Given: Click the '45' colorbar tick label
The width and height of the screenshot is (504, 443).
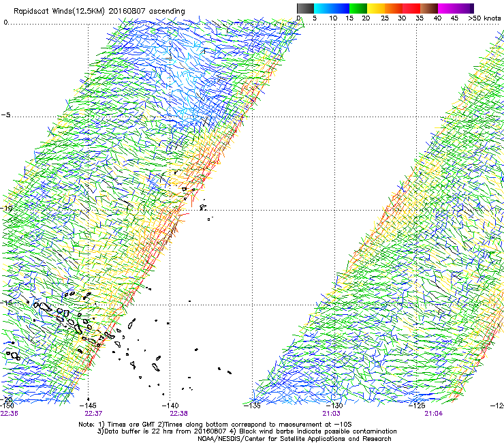Looking at the screenshot, I should point(454,18).
